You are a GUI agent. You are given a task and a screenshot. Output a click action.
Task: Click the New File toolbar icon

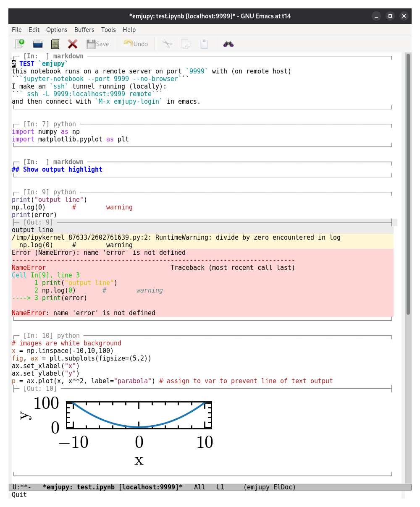(20, 44)
